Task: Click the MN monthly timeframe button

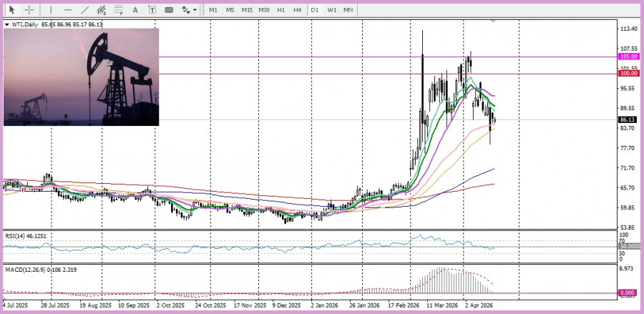Action: [x=348, y=10]
